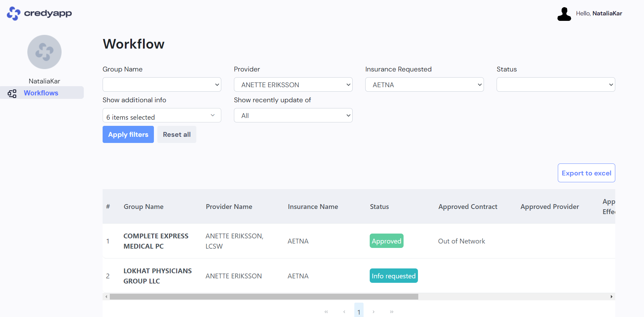Go to next page of results
Screen dimensions: 644x317
(x=373, y=312)
